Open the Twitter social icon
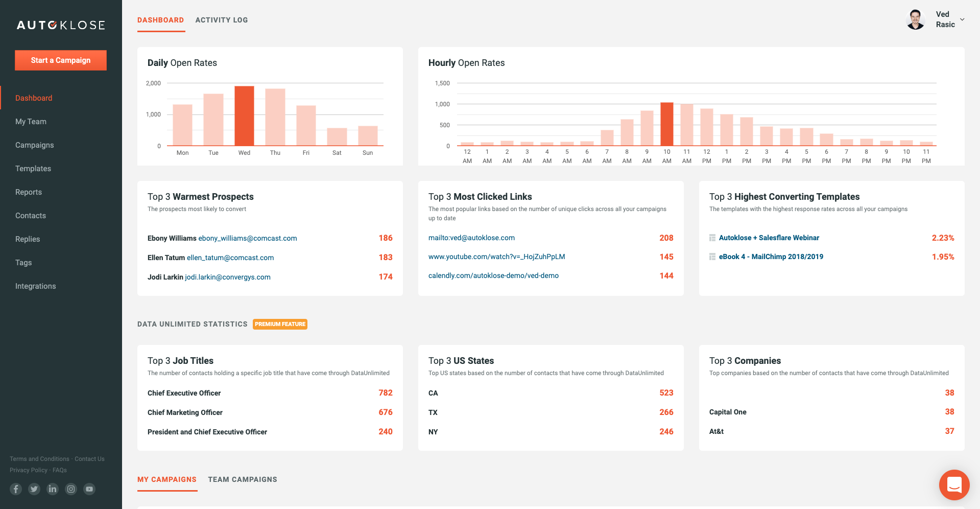The width and height of the screenshot is (980, 509). tap(34, 489)
